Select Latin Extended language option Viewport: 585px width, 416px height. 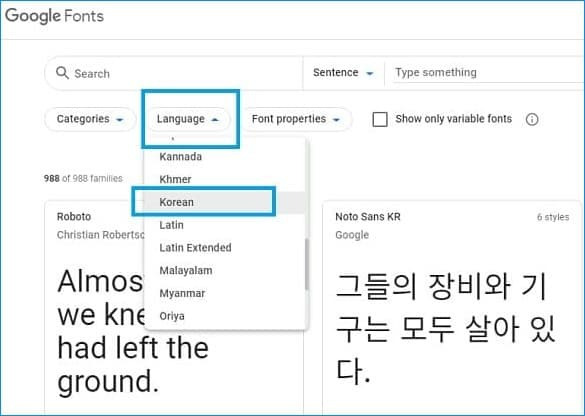tap(224, 248)
